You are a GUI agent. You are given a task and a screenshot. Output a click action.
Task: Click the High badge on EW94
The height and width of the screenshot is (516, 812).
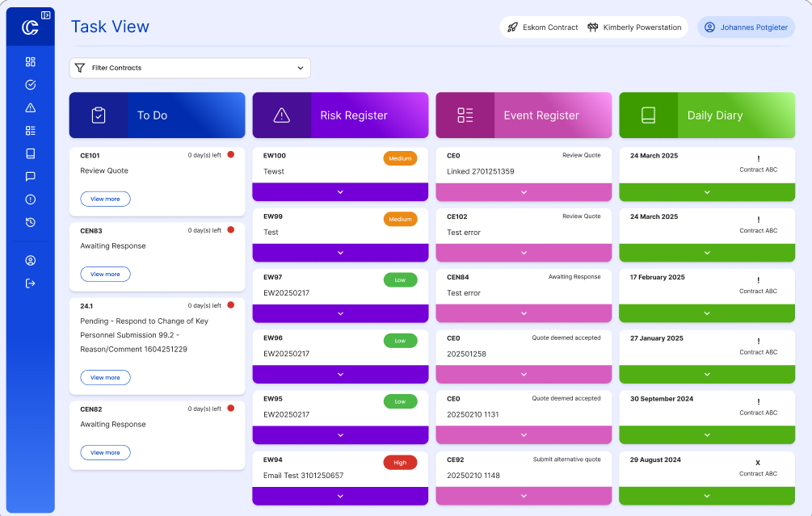[400, 462]
